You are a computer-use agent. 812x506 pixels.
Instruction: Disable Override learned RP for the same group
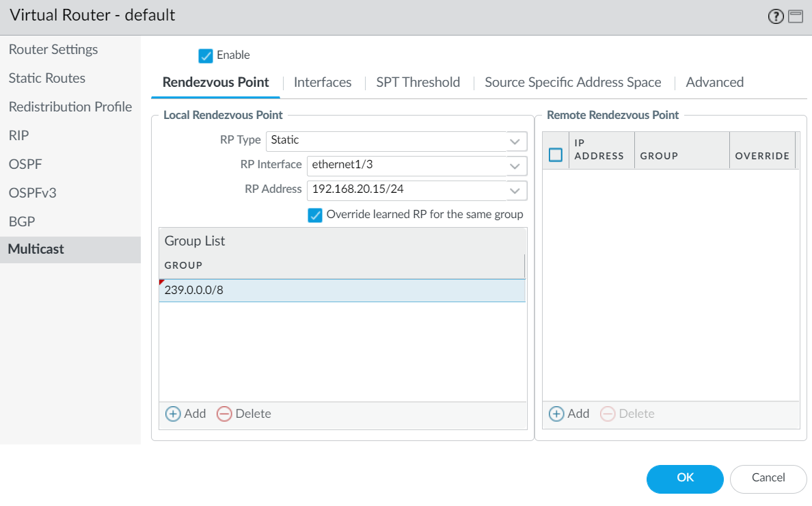tap(315, 215)
